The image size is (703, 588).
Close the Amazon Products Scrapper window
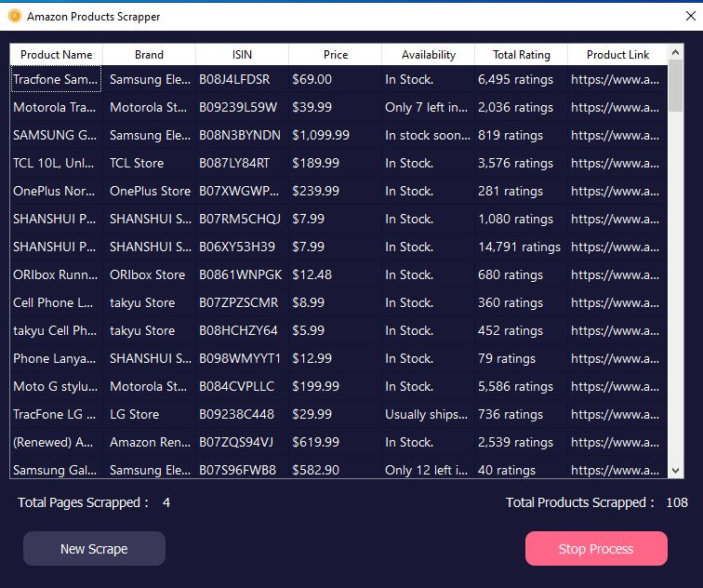point(690,16)
